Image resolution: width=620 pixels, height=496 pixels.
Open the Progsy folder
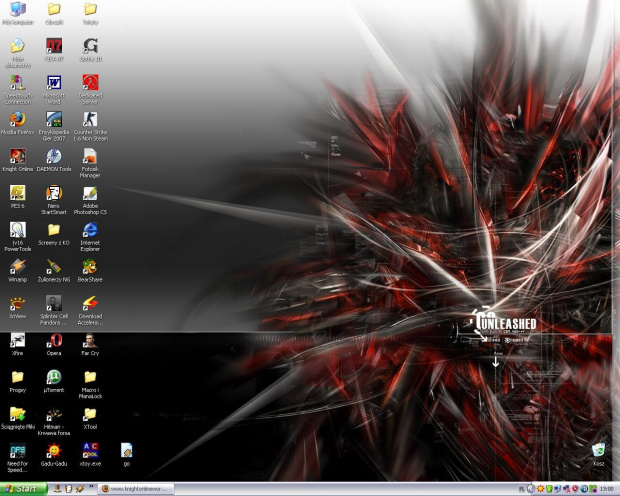18,381
